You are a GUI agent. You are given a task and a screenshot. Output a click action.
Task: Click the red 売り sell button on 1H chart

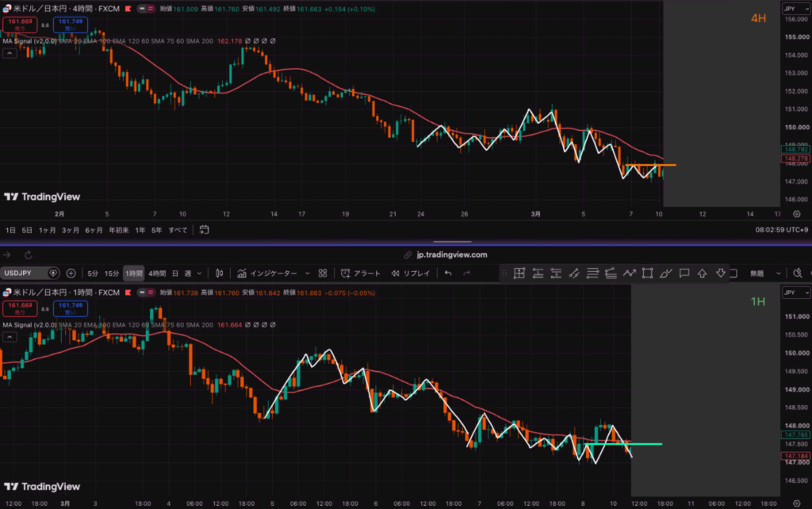pos(20,308)
